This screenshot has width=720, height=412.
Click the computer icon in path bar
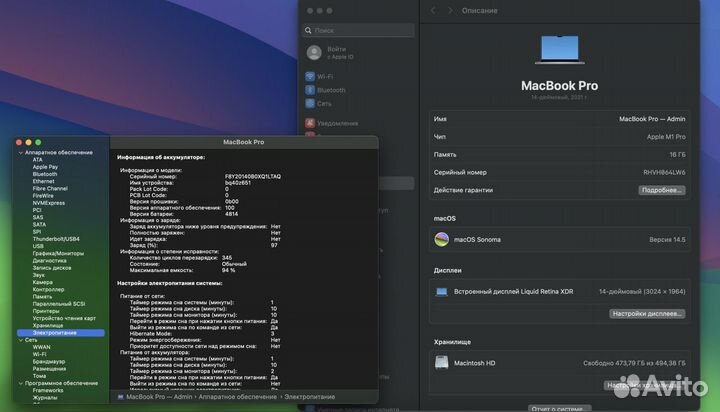click(x=120, y=397)
